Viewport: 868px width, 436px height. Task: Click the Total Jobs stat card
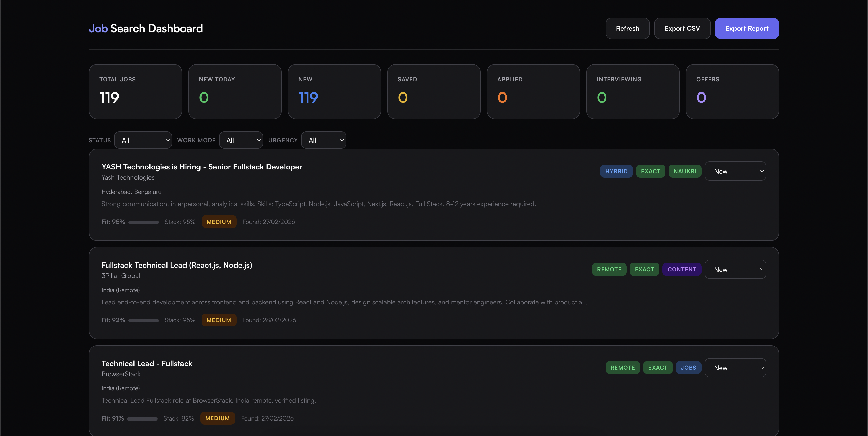pos(135,91)
